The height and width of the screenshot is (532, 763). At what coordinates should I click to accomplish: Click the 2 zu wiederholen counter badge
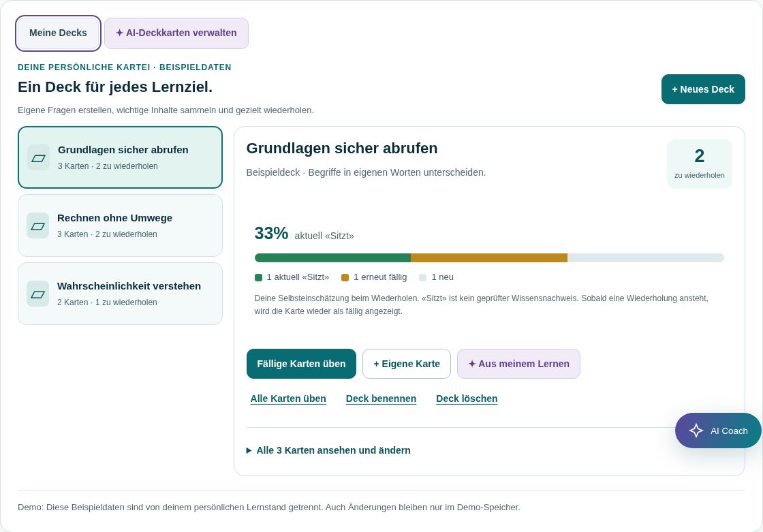click(x=699, y=163)
